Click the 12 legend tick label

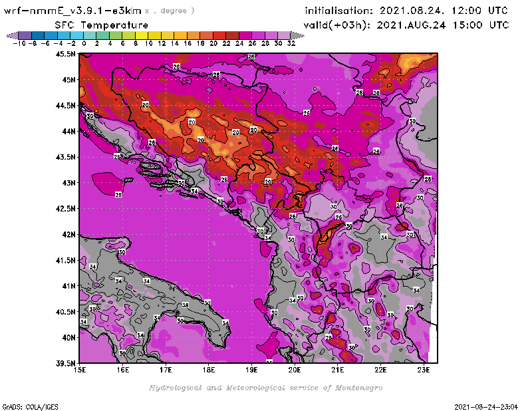tap(162, 43)
